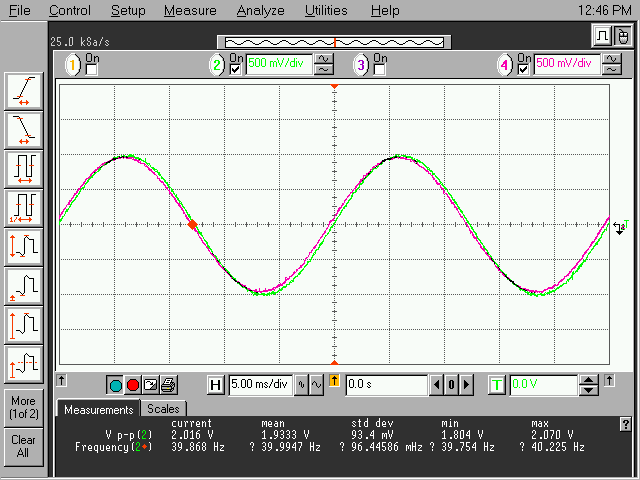Screen dimensions: 640x480
Task: Click the 12:46 PM clock
Action: click(x=604, y=10)
